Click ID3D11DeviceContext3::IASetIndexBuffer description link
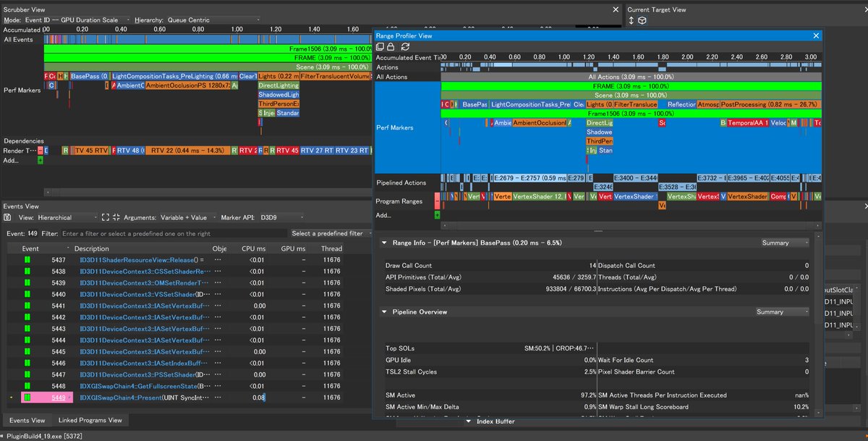868x441 pixels. tap(143, 363)
